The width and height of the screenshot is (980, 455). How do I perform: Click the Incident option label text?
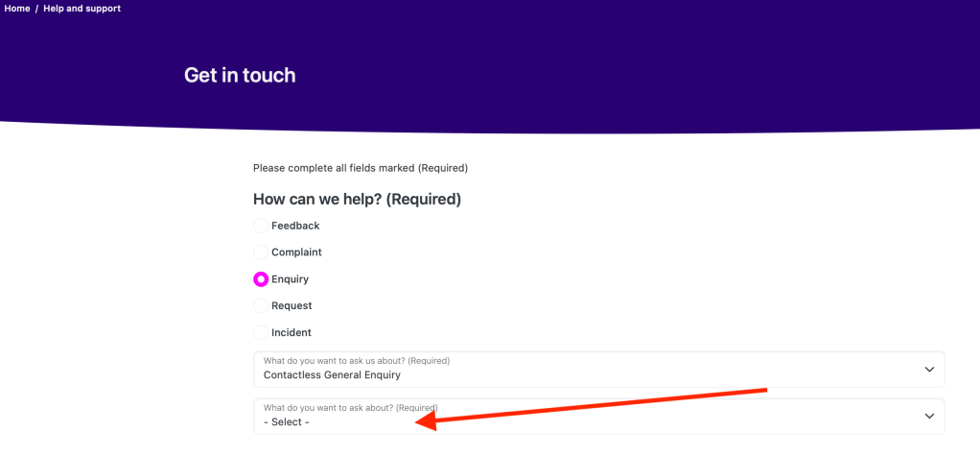tap(292, 332)
